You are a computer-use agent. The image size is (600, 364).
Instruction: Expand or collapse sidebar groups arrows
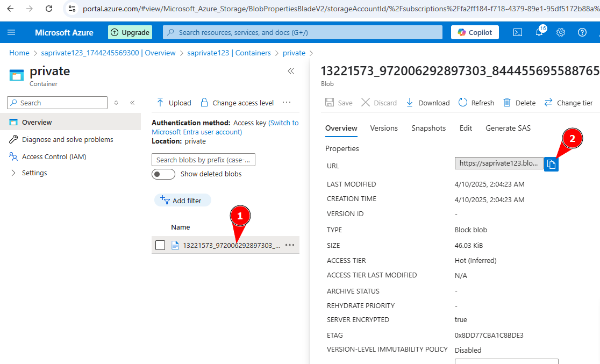pos(116,103)
